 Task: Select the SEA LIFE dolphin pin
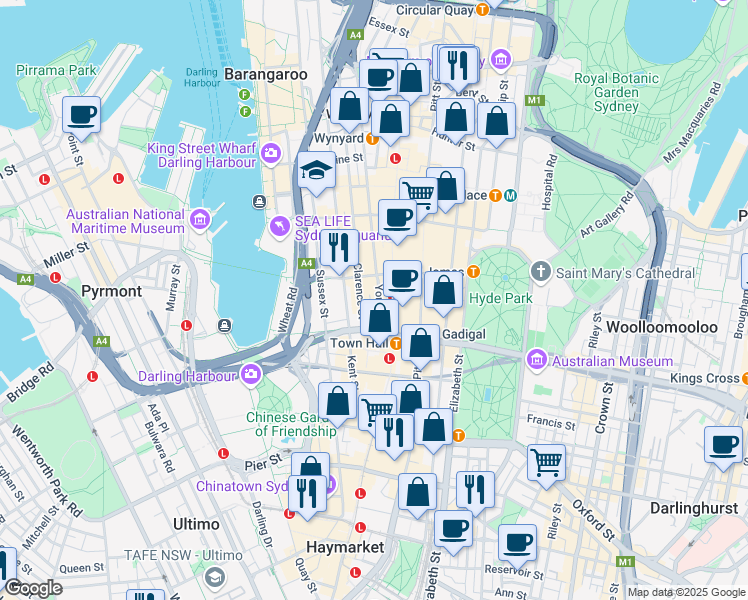(x=279, y=226)
